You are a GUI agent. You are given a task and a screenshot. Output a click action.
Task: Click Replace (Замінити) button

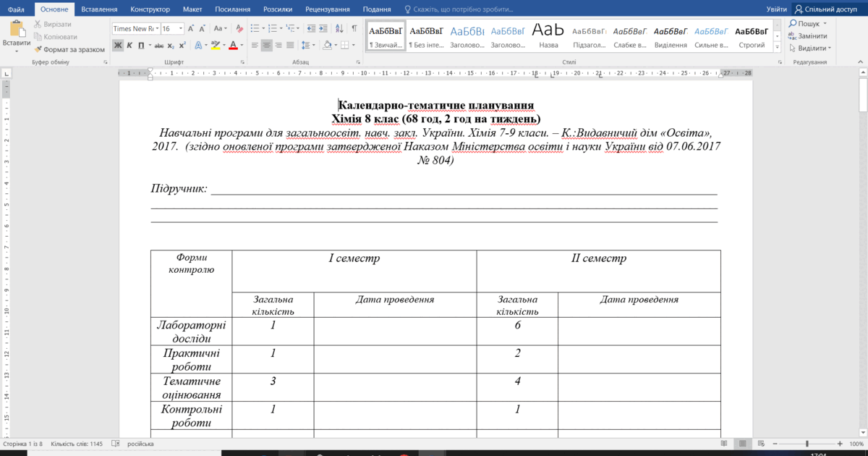coord(807,35)
